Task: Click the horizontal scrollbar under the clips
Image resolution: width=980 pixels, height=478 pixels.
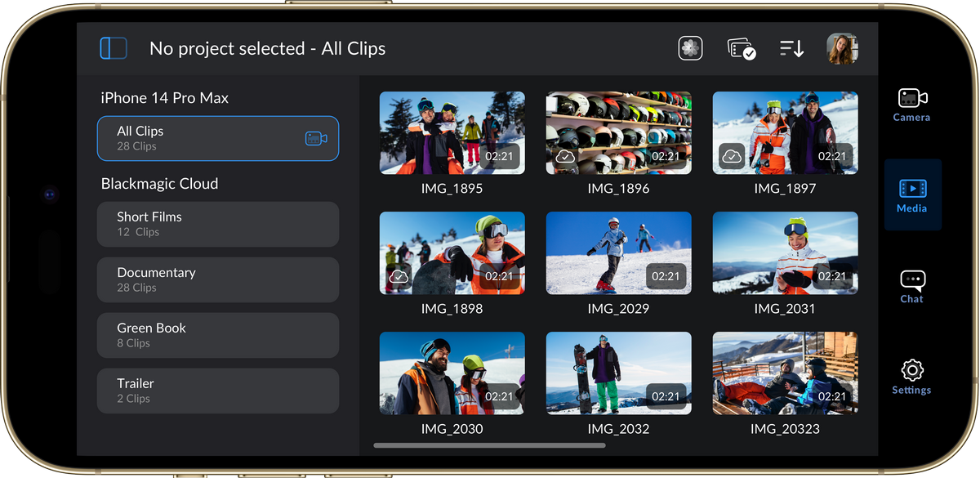Action: [489, 445]
